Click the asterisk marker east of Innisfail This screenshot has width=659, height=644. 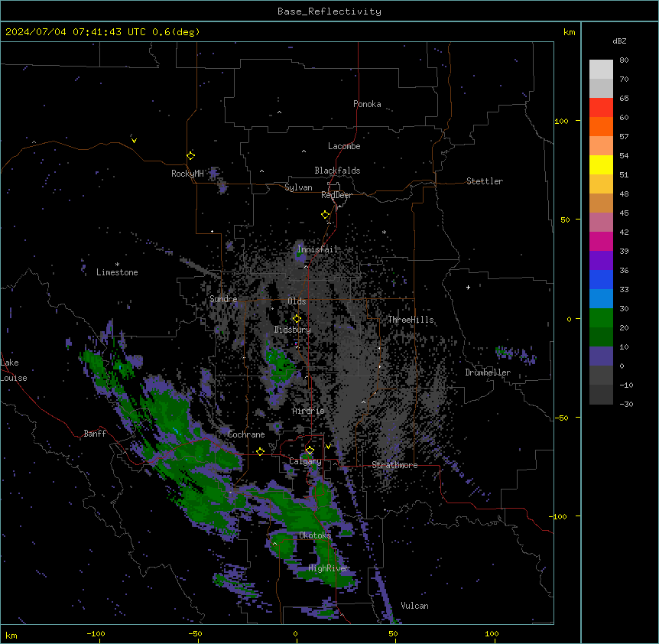[x=384, y=232]
